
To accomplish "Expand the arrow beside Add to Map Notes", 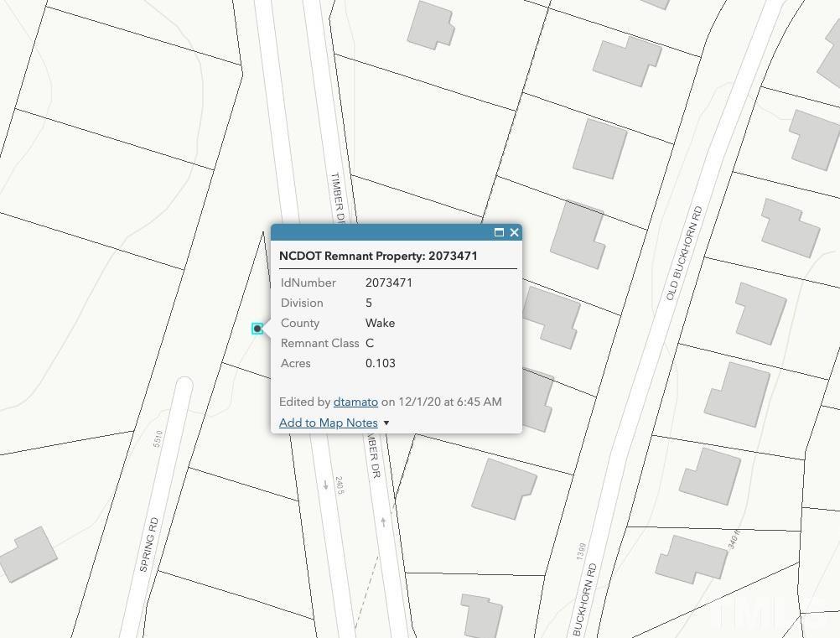I will tap(386, 423).
